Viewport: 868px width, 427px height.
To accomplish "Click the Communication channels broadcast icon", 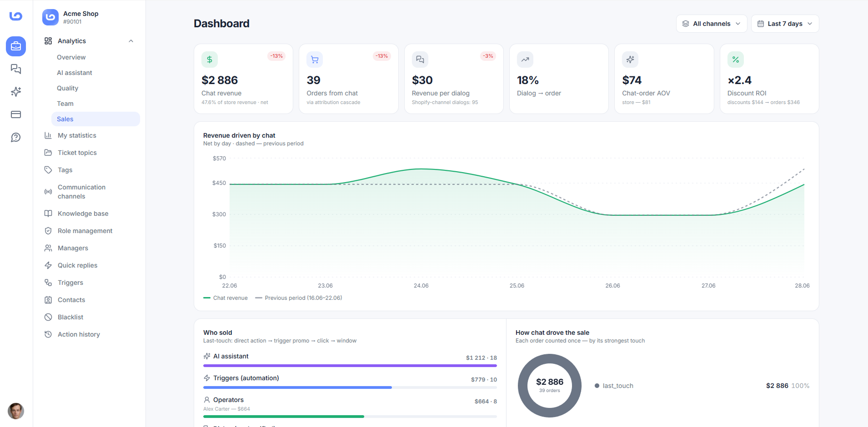I will (x=48, y=192).
